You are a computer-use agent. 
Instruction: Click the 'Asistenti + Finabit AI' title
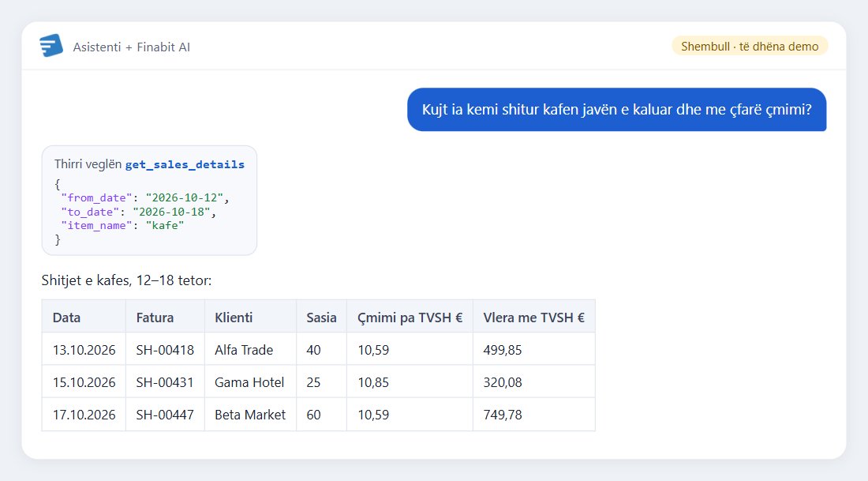[x=131, y=47]
